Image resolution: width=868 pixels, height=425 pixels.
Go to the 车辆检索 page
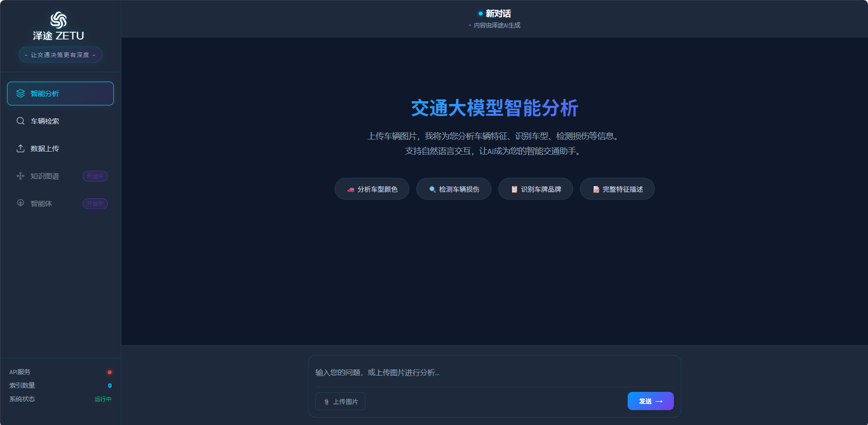click(60, 121)
